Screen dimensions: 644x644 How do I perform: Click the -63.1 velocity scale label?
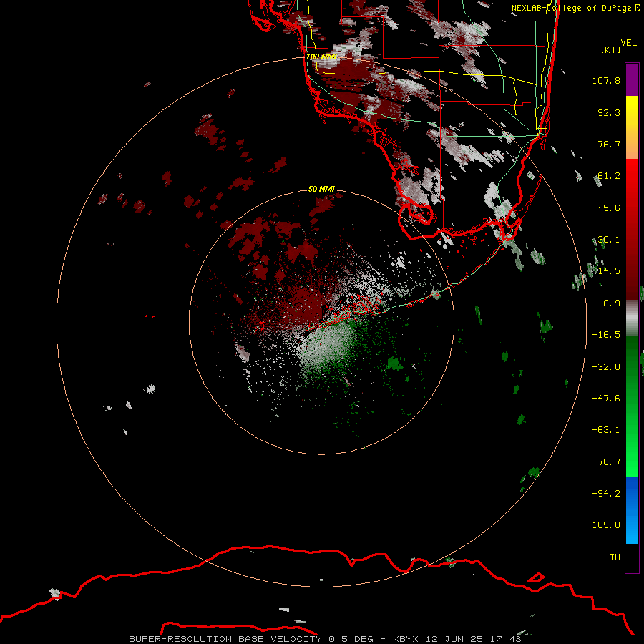606,430
